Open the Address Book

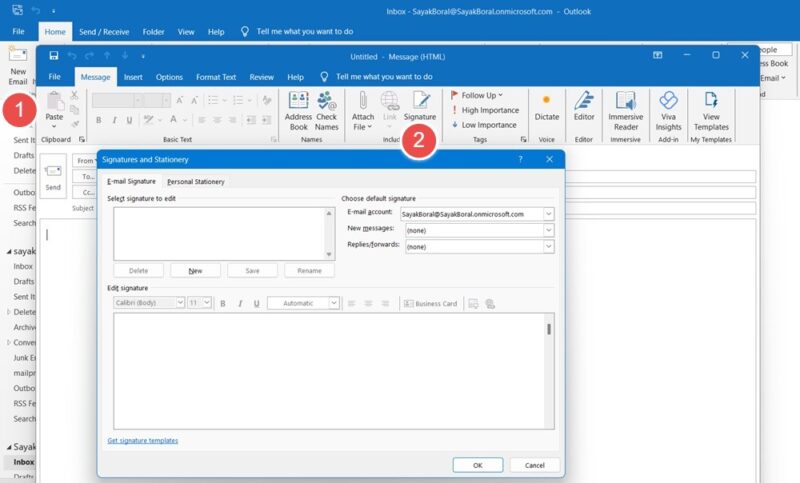tap(298, 111)
